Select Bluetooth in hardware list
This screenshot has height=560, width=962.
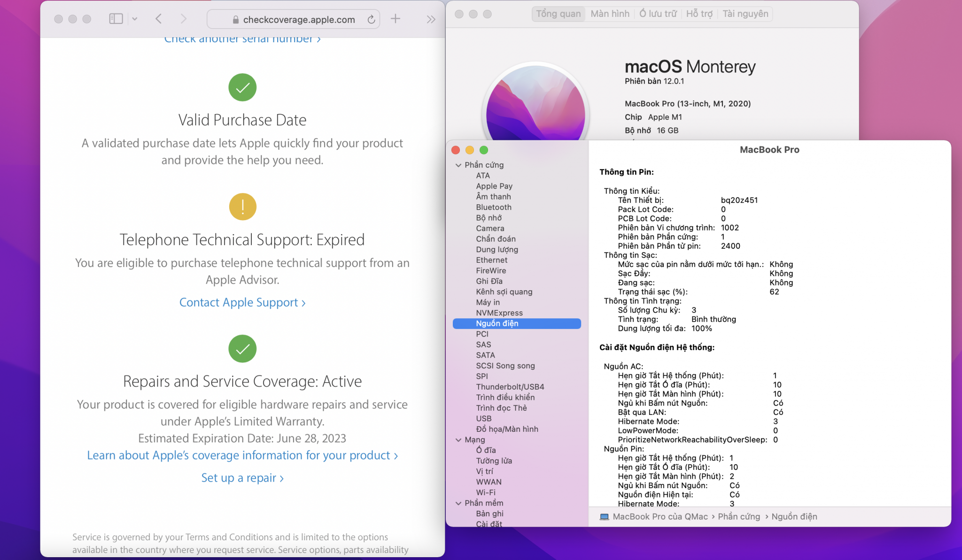(x=493, y=207)
